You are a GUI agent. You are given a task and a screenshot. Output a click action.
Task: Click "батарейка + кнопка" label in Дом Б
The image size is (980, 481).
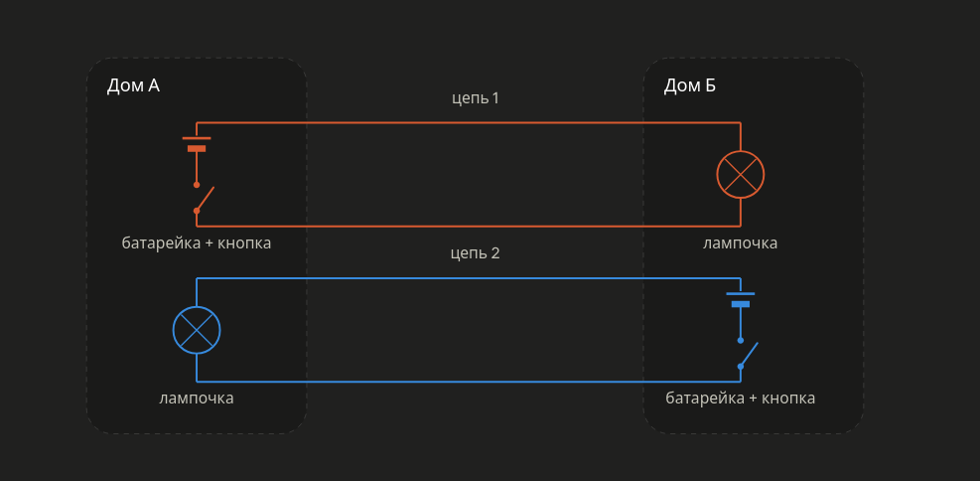(x=740, y=398)
